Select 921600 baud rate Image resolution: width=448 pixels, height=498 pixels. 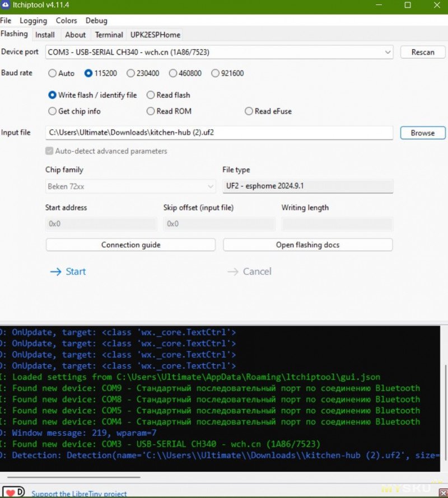216,73
